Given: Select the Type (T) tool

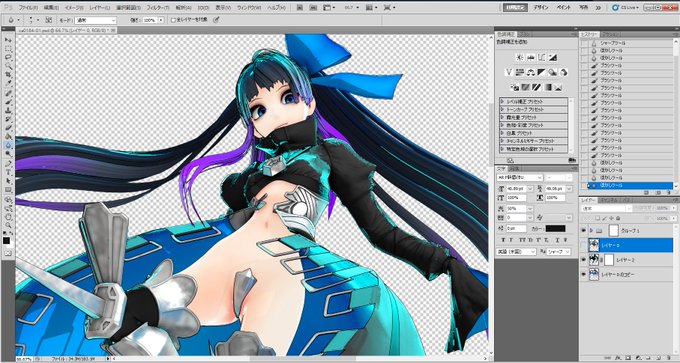Looking at the screenshot, I should [8, 172].
